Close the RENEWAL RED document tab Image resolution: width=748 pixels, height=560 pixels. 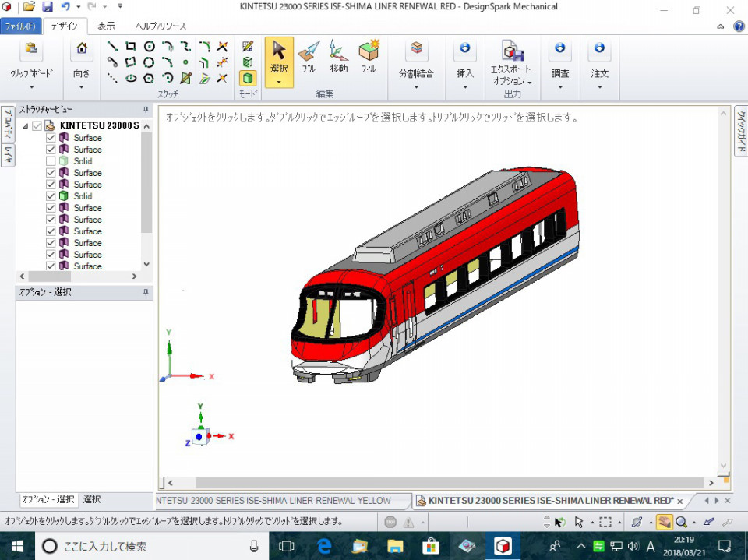coord(679,502)
